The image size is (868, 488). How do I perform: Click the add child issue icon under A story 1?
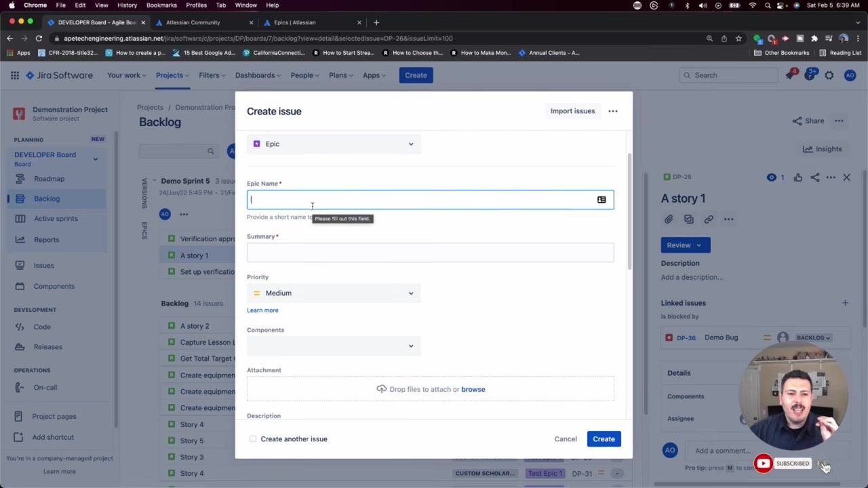click(x=689, y=219)
